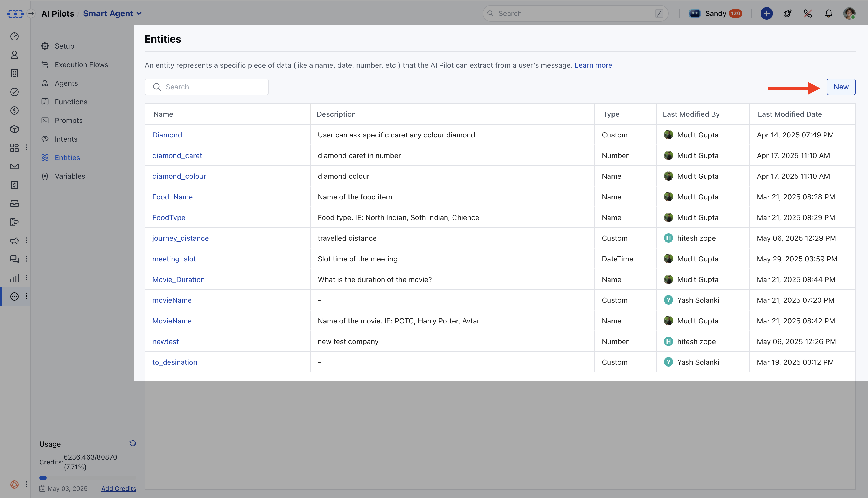This screenshot has height=498, width=868.
Task: Open the rocket launch icon
Action: (787, 13)
